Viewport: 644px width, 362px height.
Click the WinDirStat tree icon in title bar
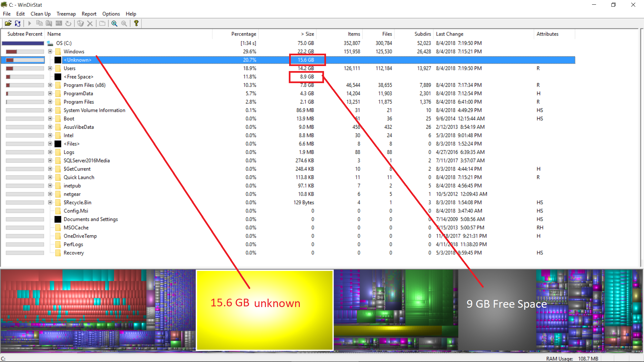click(4, 5)
